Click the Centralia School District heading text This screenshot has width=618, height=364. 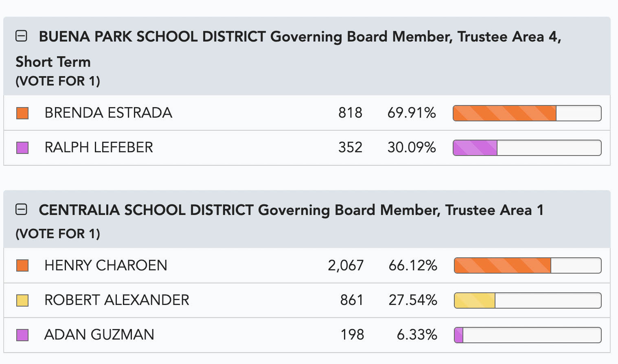(291, 210)
